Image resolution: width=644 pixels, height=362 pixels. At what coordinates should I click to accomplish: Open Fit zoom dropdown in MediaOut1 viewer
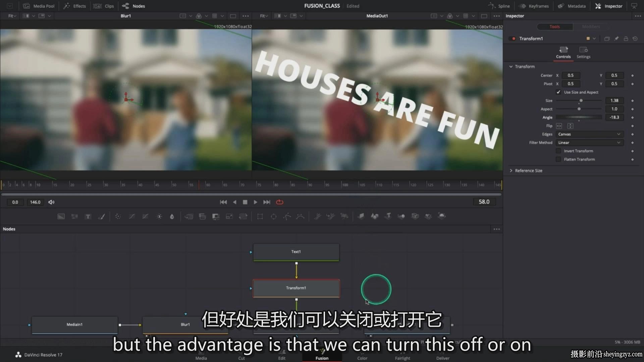click(264, 16)
